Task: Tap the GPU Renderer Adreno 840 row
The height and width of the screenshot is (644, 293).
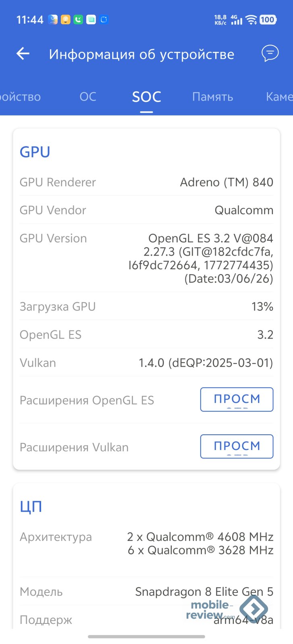Action: pos(146,182)
